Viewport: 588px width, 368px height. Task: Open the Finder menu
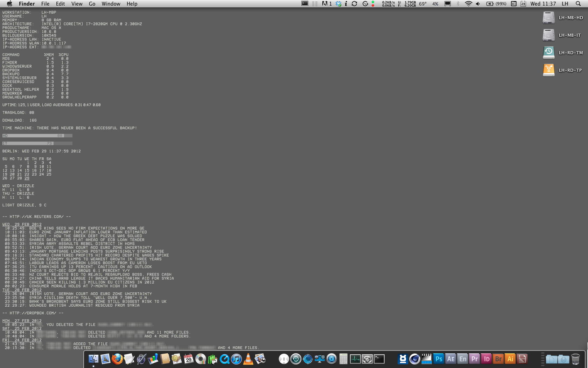[x=27, y=4]
